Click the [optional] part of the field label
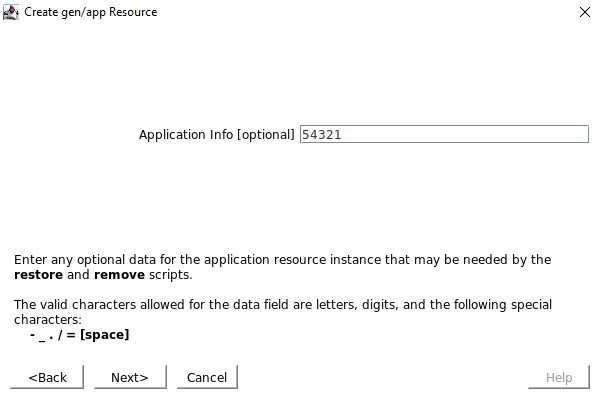Image resolution: width=600 pixels, height=399 pixels. (266, 135)
